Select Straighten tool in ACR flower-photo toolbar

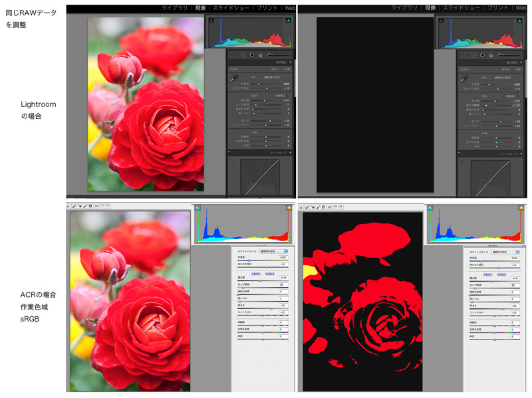68,206
